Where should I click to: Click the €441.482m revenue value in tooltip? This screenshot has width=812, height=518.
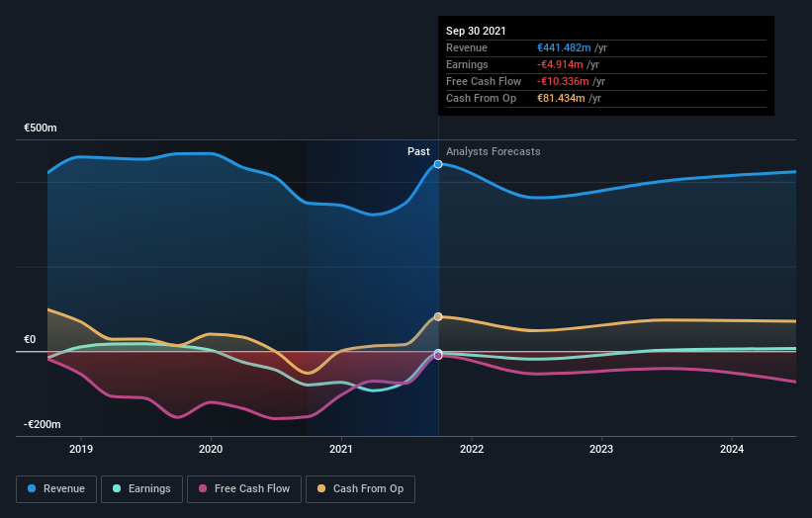[564, 47]
